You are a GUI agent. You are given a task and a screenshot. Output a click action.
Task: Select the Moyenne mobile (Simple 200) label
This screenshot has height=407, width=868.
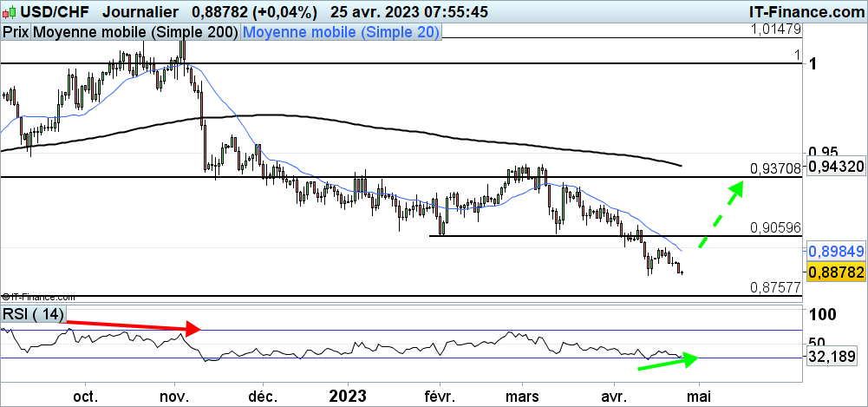tap(135, 32)
